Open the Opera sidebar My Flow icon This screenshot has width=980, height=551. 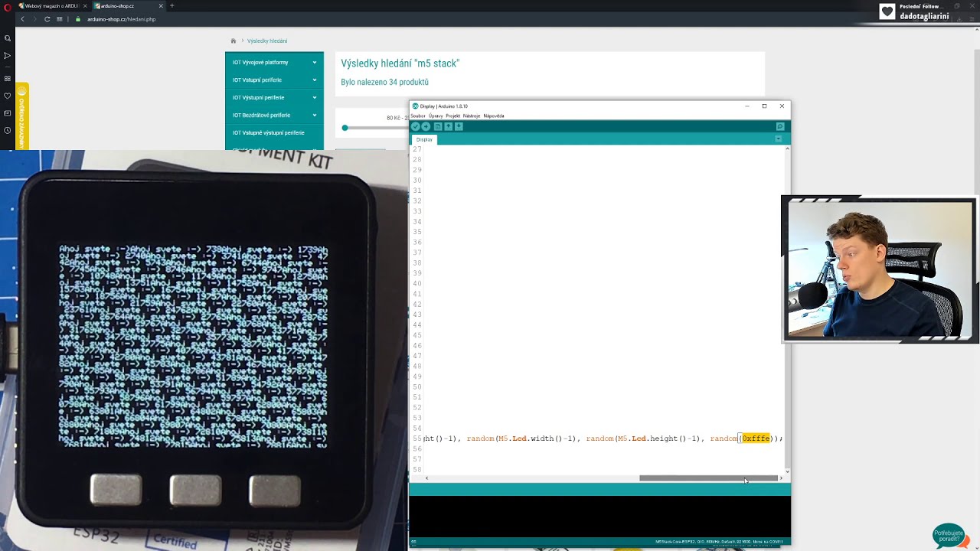8,56
